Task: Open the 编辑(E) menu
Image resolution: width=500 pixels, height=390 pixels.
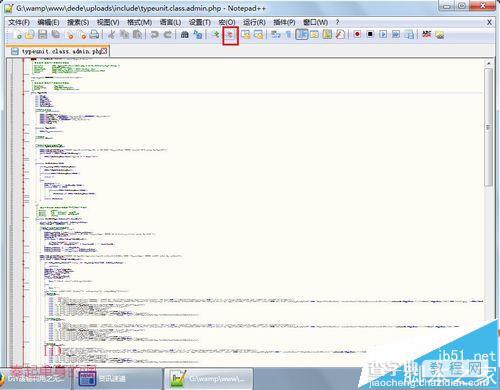Action: click(x=48, y=22)
